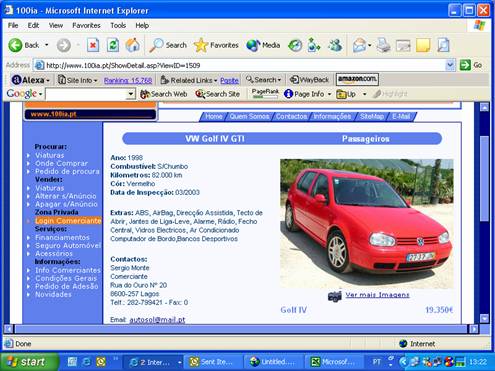Switch to the Untitled taskbar window

273,362
